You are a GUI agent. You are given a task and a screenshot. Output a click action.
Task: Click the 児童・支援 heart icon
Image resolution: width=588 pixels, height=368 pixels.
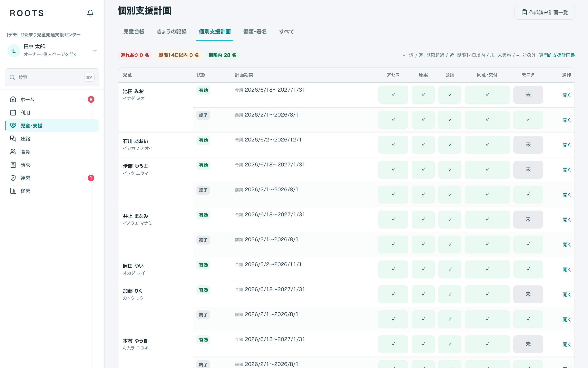13,126
